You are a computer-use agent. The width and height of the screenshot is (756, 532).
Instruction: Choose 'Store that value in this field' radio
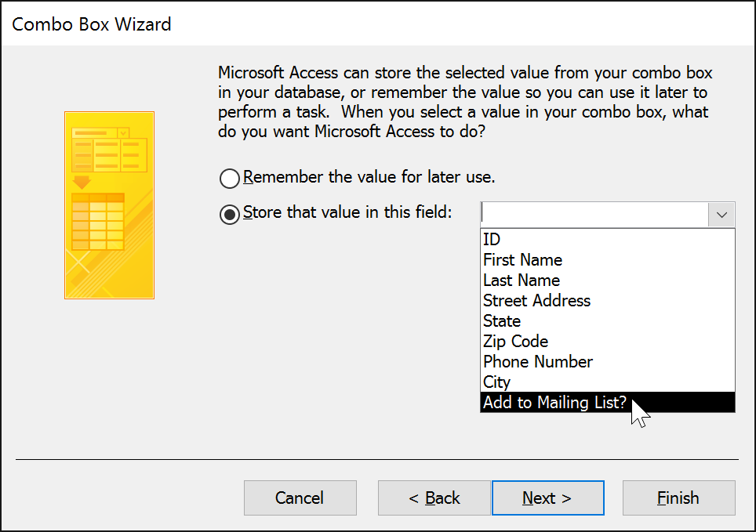(x=230, y=215)
